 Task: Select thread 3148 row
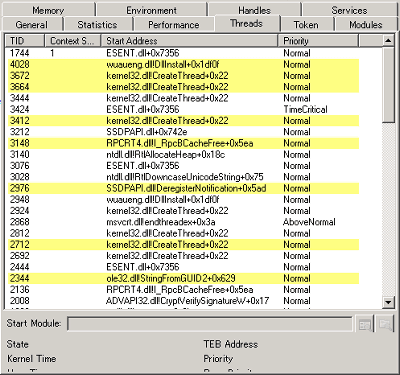point(183,143)
